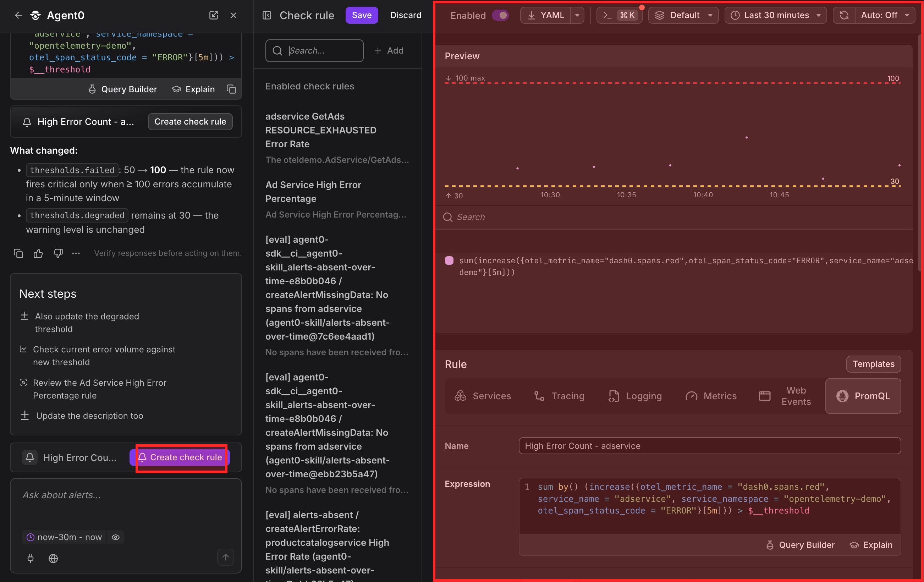
Task: Click Query Builder in the chat code block
Action: pos(123,89)
